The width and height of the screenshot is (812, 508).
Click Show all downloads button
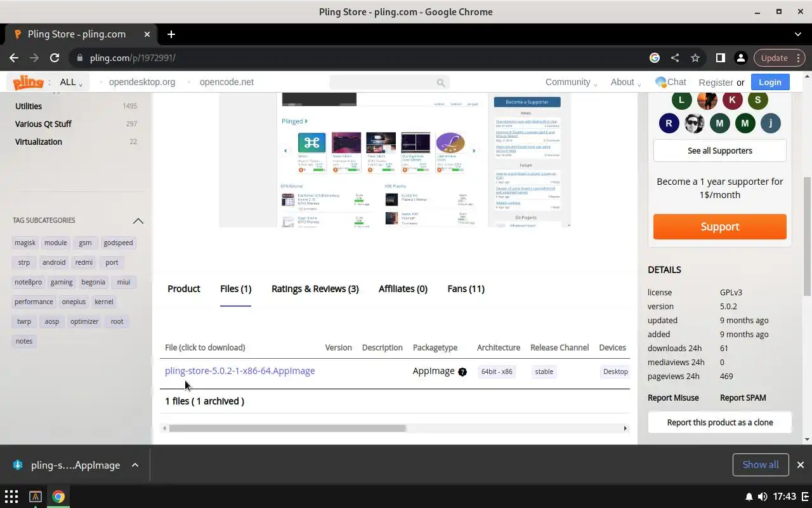click(760, 465)
